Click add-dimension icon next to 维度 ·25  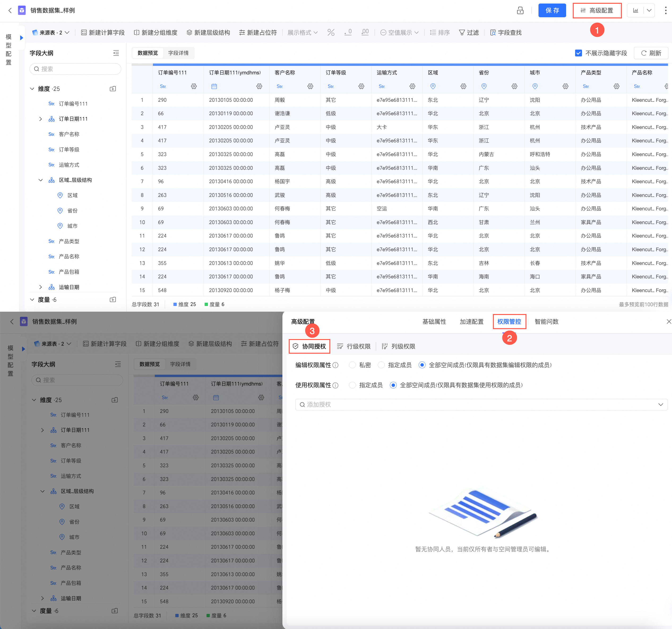113,89
